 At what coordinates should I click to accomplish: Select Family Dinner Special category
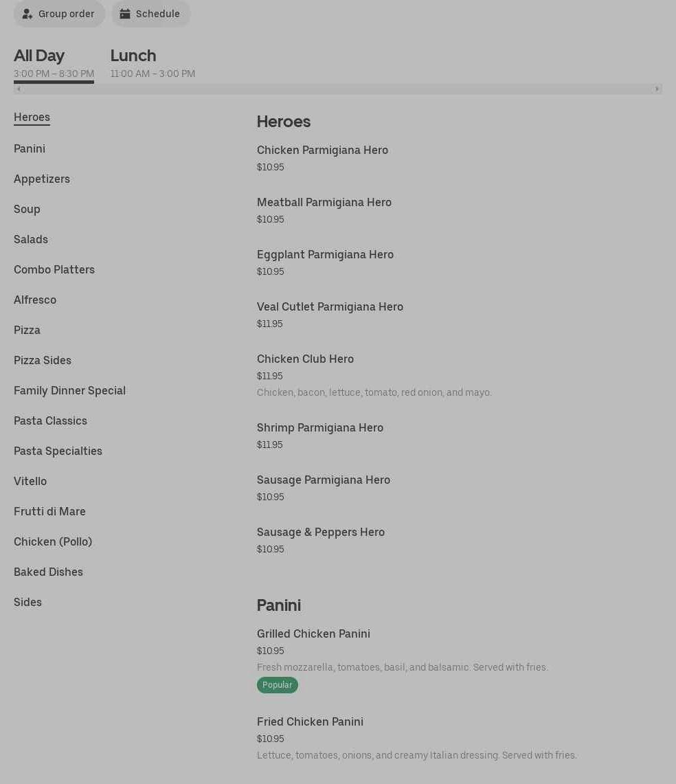69,390
